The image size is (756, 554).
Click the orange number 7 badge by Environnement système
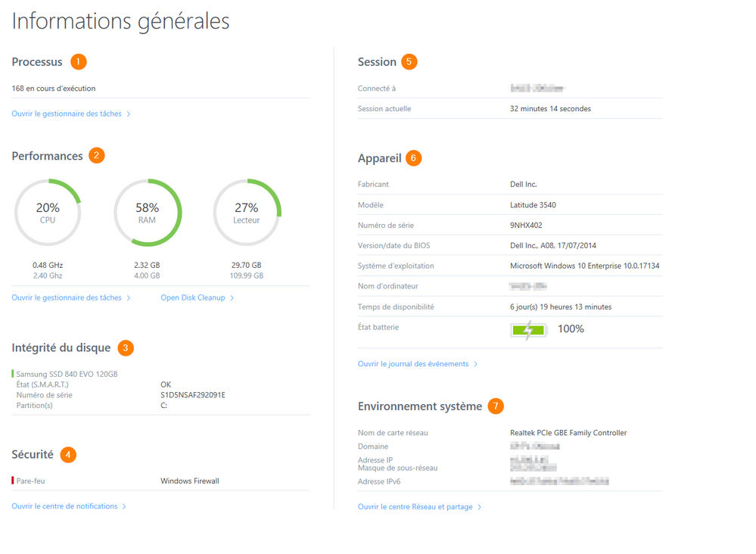[x=495, y=406]
